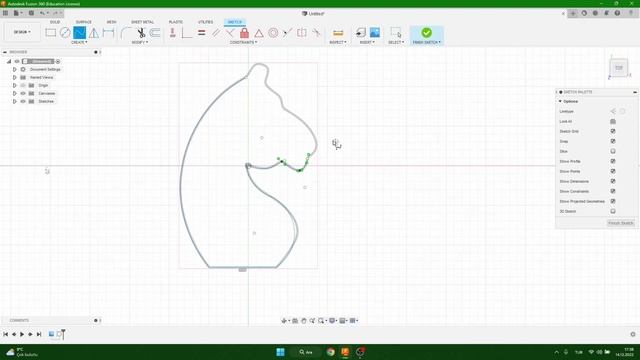
Task: Select the Rectangle sketch tool
Action: [x=51, y=33]
